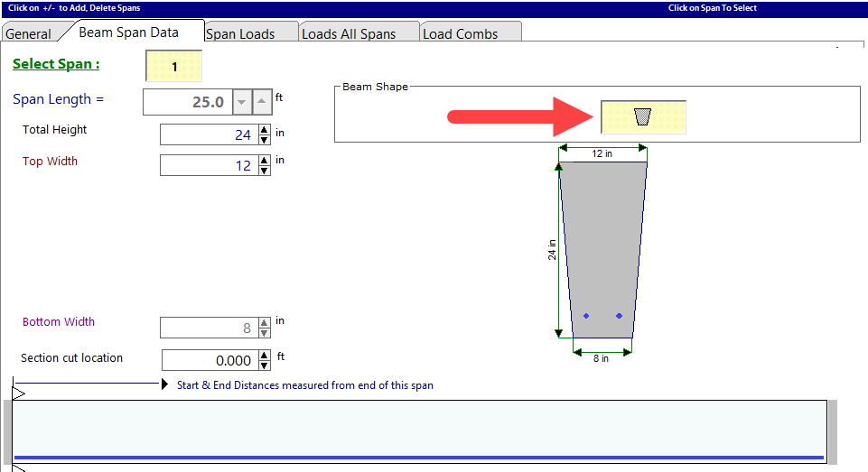Image resolution: width=868 pixels, height=472 pixels.
Task: Decrement Top Width using the down arrow
Action: tap(264, 170)
